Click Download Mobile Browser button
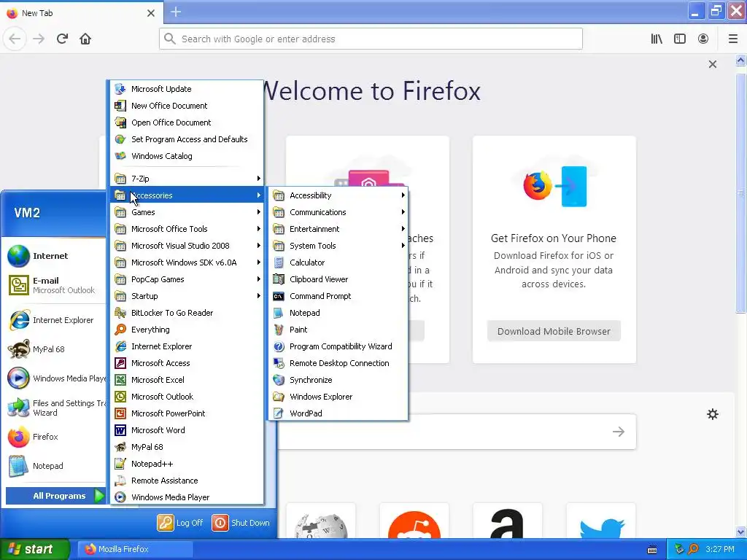 pos(554,332)
